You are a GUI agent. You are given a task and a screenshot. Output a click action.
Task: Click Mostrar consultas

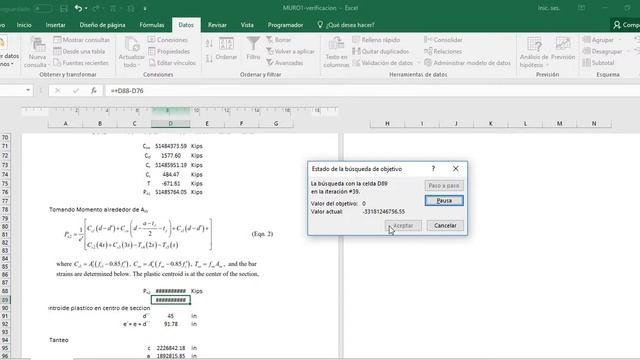click(x=82, y=40)
